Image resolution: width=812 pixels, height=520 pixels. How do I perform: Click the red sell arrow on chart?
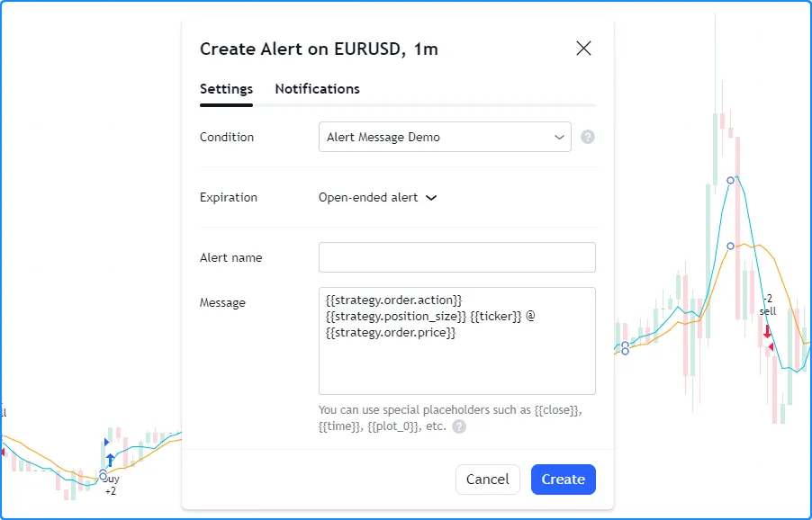tap(767, 330)
